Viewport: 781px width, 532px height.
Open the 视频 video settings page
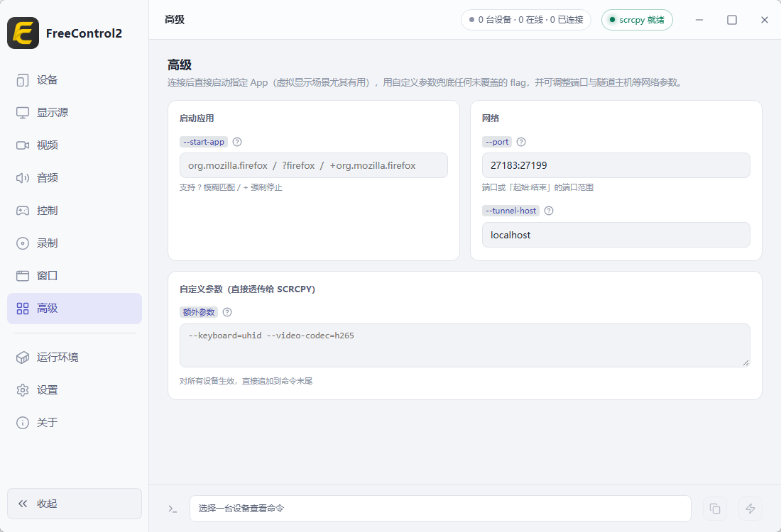pos(75,145)
